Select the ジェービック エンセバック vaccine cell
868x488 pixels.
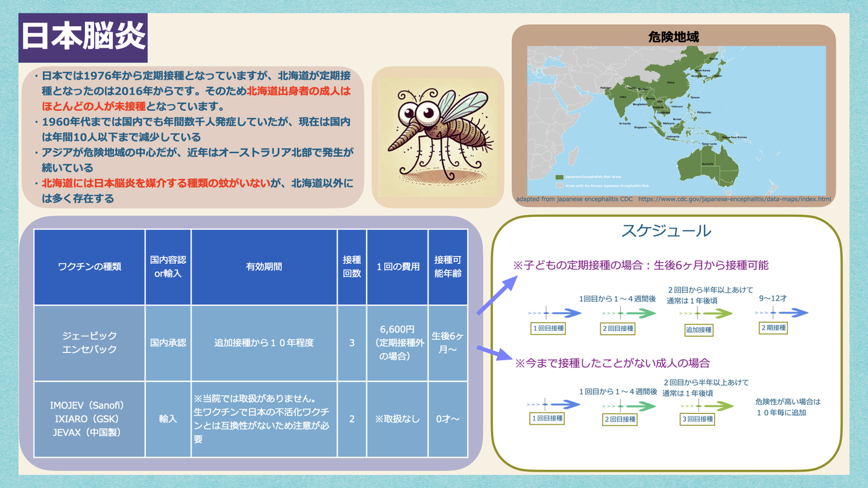[89, 342]
